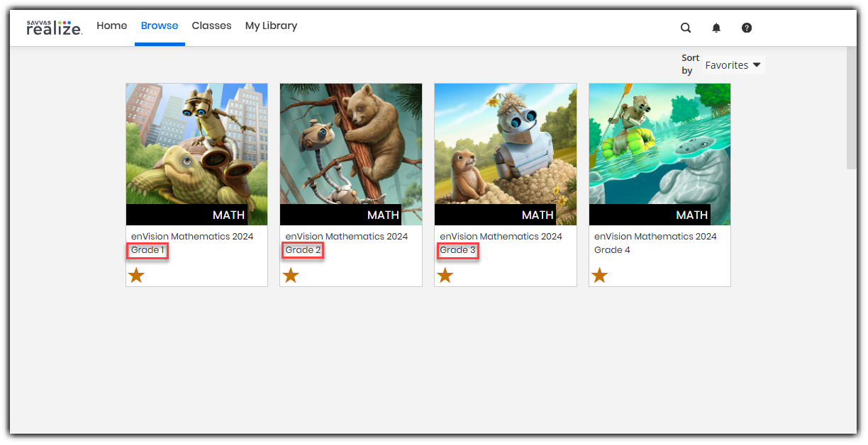This screenshot has width=868, height=445.
Task: Open the search icon
Action: coord(685,28)
